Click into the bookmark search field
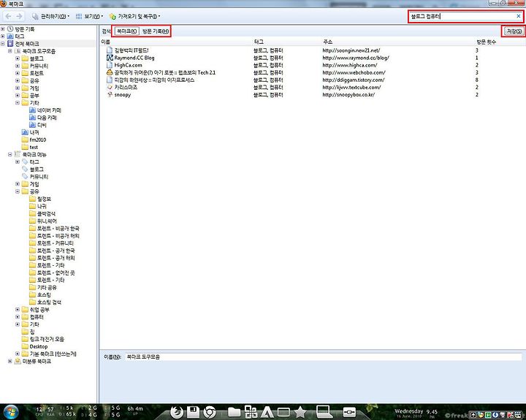The image size is (526, 420). click(462, 16)
